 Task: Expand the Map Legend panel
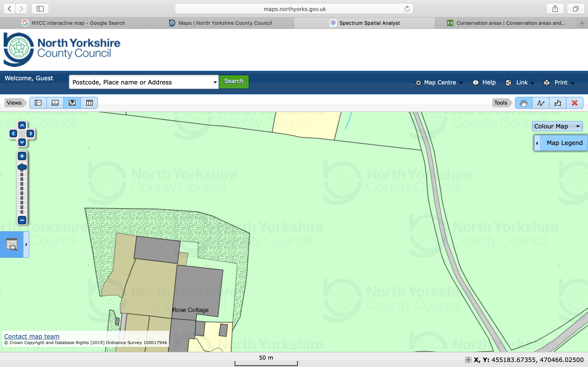pos(561,143)
